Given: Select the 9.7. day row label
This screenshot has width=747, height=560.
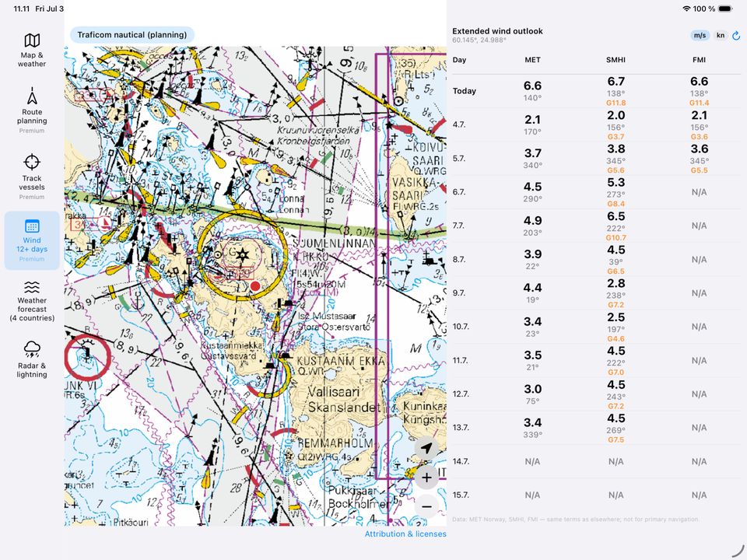Looking at the screenshot, I should (x=459, y=293).
